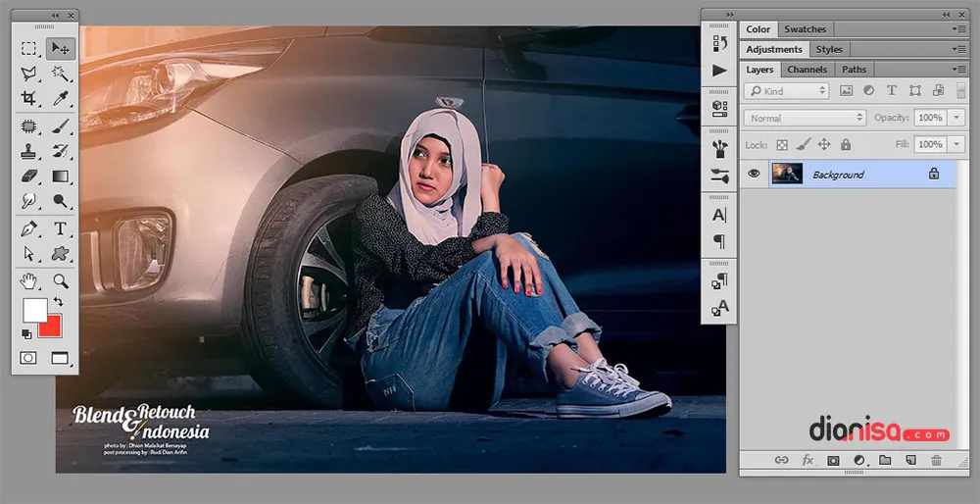
Task: Select the Dodge tool
Action: click(x=61, y=201)
